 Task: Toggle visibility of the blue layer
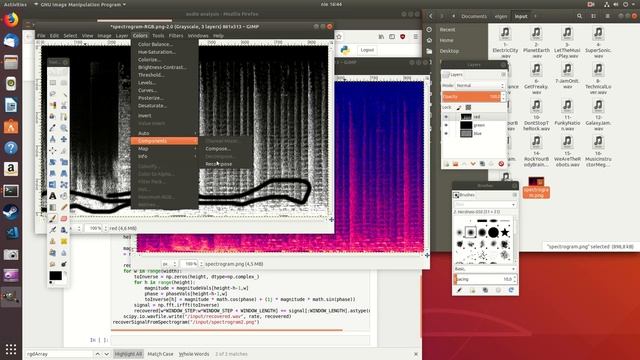446,133
